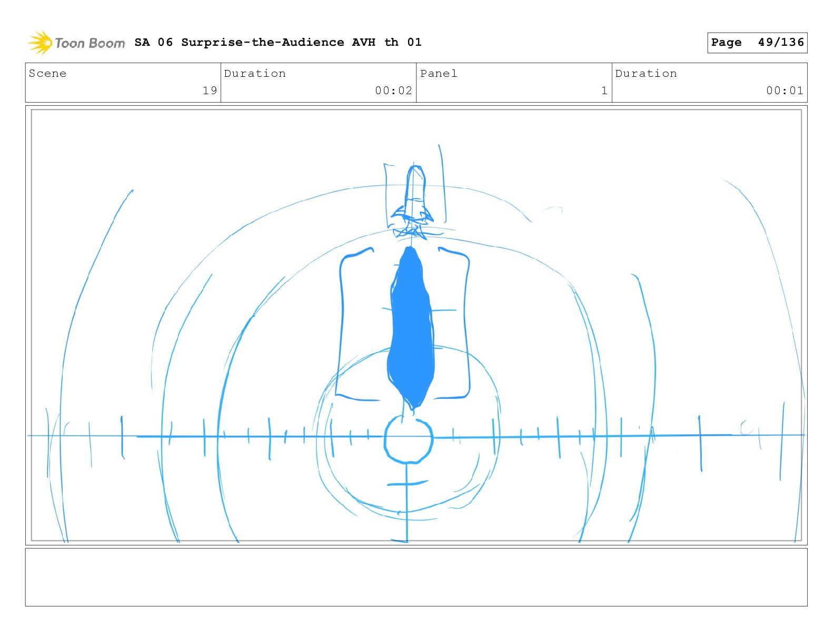The height and width of the screenshot is (644, 834).
Task: Click the 'Panel' label
Action: [439, 73]
